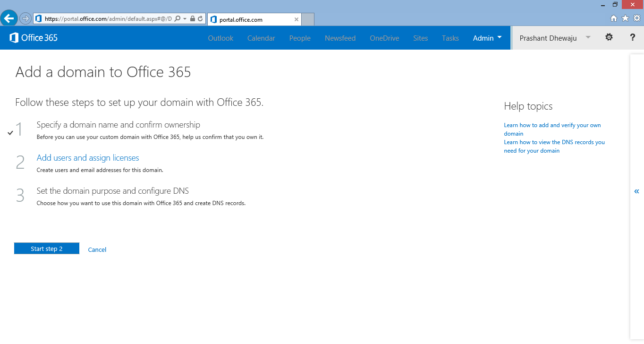Select the portal.office.com browser tab
This screenshot has width=644, height=344.
(254, 19)
